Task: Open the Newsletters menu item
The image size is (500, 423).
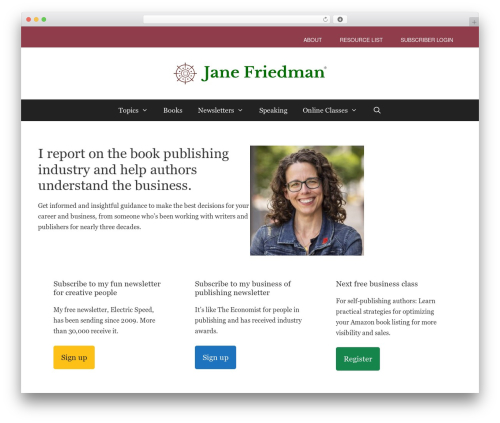Action: pos(216,110)
